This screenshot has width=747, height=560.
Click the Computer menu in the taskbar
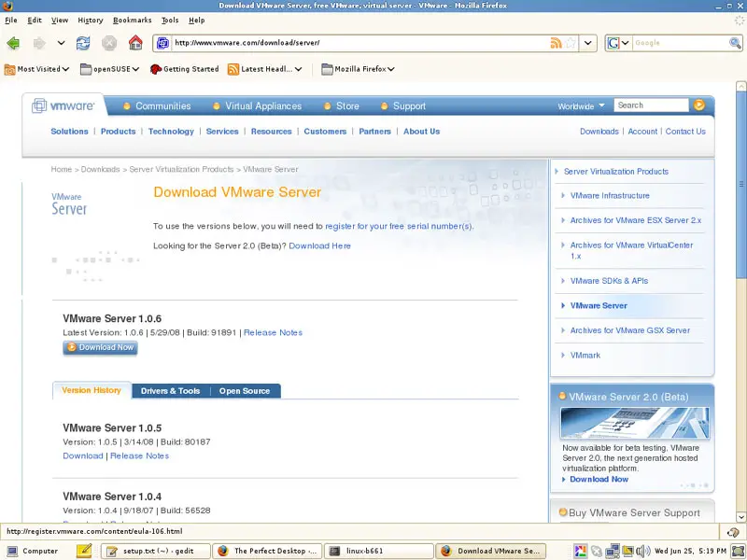click(x=33, y=551)
